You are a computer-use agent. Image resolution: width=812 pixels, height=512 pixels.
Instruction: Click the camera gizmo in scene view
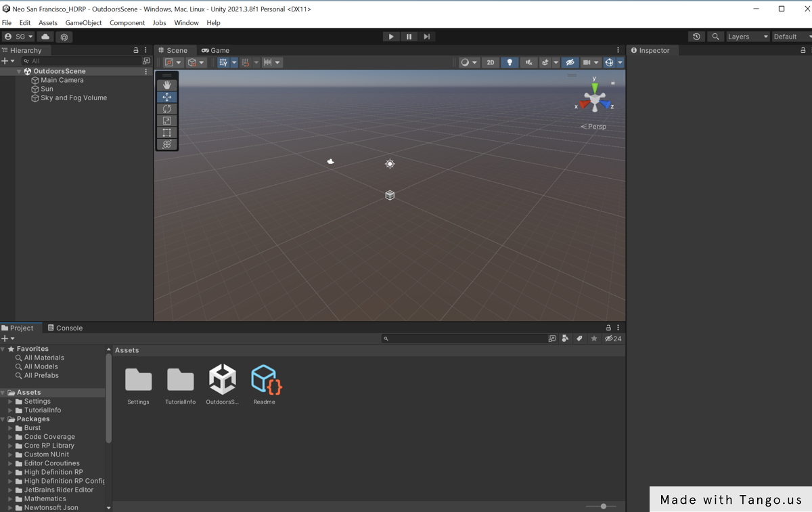click(331, 161)
